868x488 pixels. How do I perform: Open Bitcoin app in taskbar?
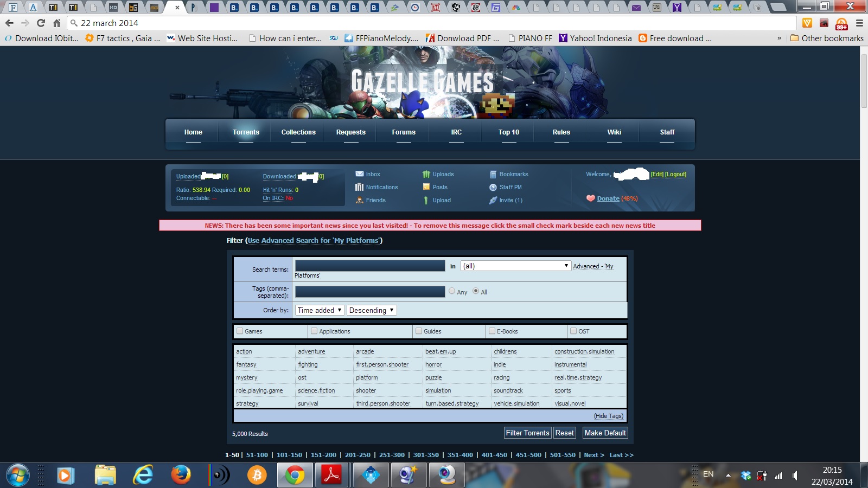[257, 476]
